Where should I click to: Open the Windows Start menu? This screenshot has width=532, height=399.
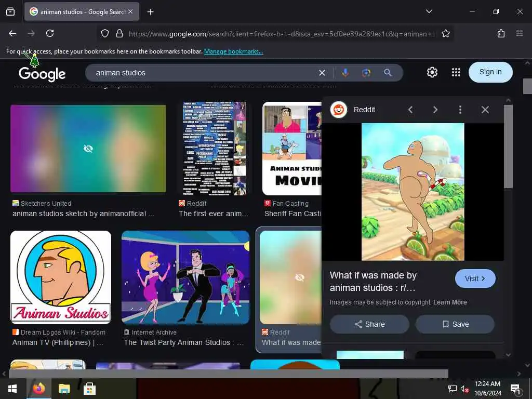click(12, 389)
